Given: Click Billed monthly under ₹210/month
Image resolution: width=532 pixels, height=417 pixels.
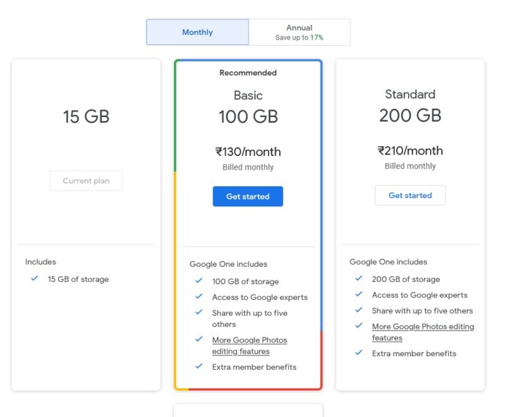Looking at the screenshot, I should (x=410, y=166).
